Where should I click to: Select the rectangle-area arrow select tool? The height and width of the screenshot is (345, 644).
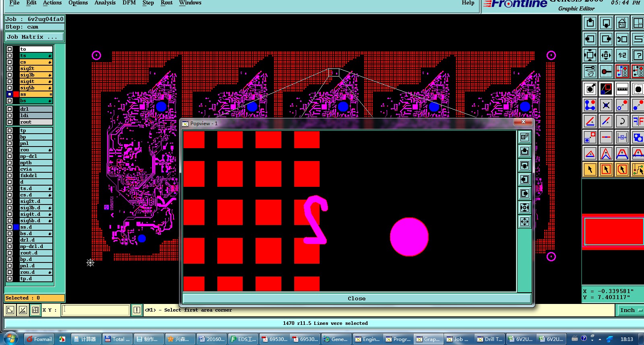(606, 169)
